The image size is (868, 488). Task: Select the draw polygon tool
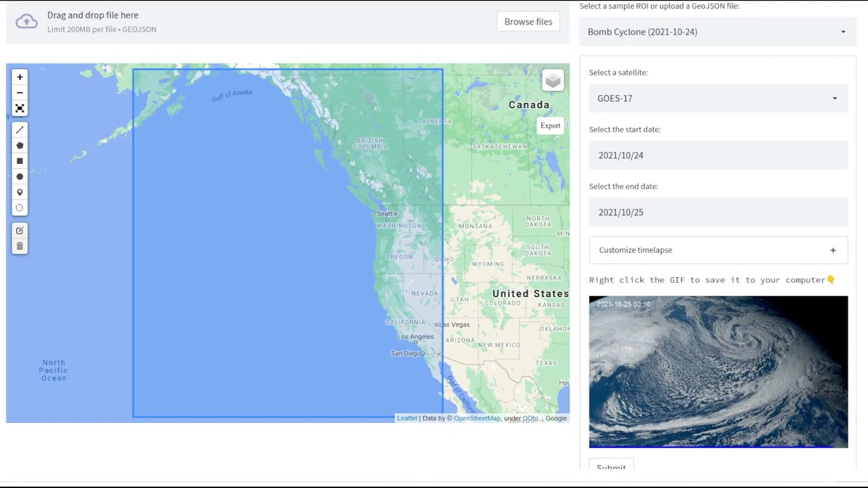click(20, 145)
